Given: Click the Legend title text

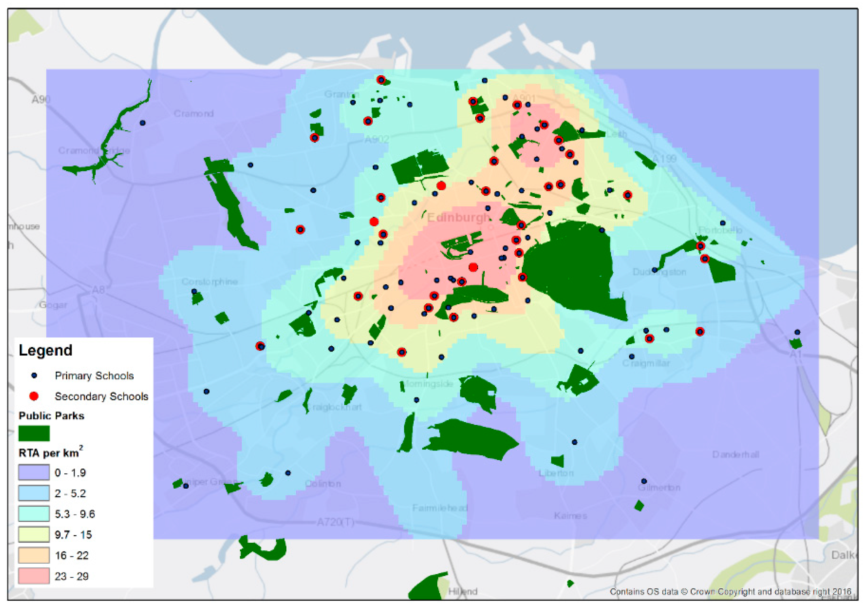Looking at the screenshot, I should click(45, 350).
